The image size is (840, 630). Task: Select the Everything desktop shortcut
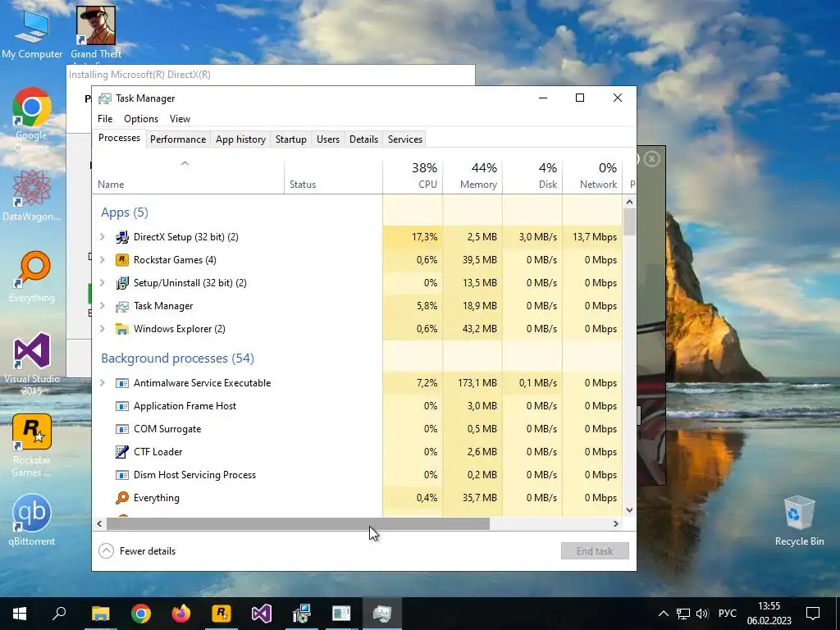pos(32,277)
